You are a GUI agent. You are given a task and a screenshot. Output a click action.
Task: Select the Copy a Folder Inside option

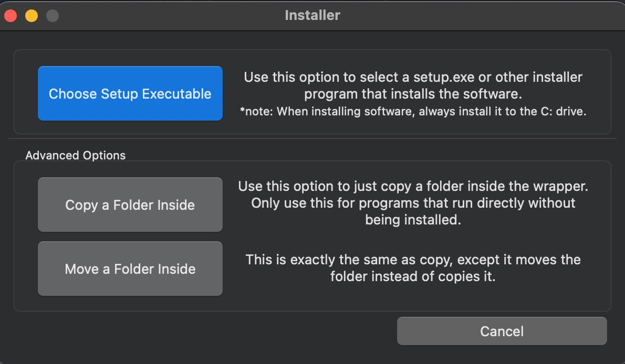[130, 205]
